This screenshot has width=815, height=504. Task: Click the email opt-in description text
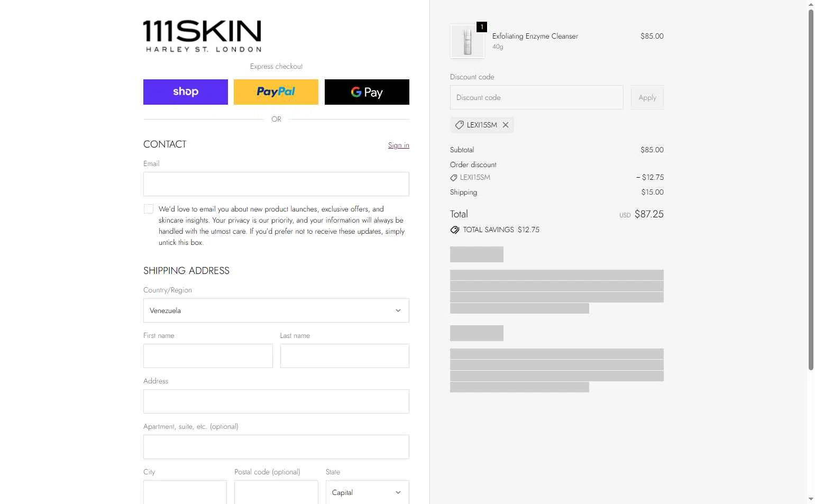(282, 226)
